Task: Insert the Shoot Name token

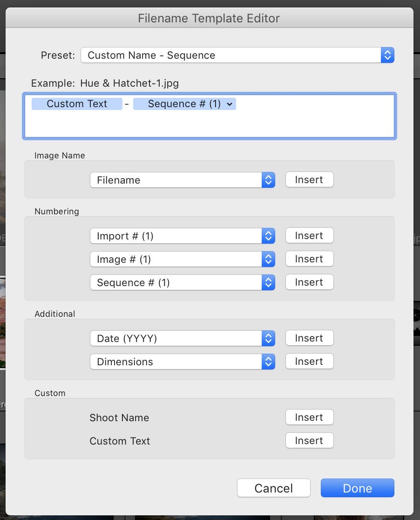Action: tap(309, 417)
